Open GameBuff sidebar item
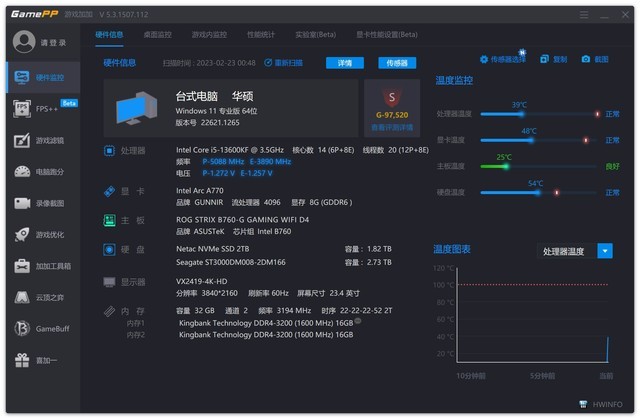 (x=43, y=328)
